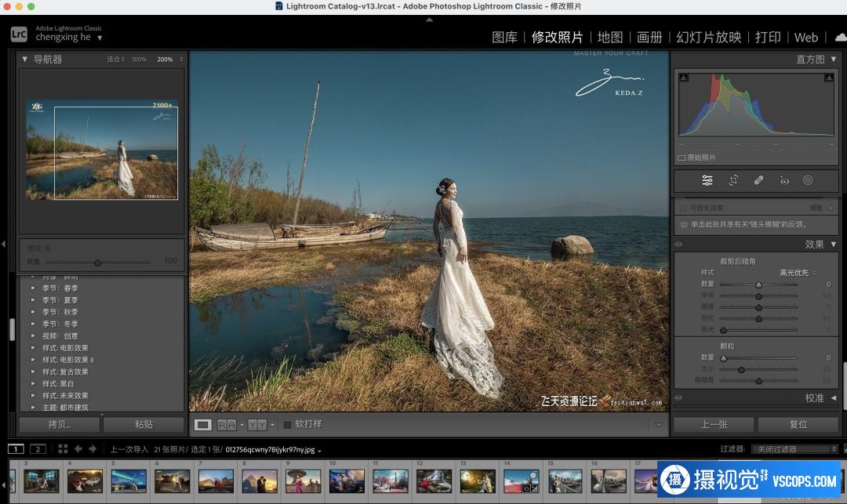Expand the 样式: 黑白 preset group

[x=33, y=383]
